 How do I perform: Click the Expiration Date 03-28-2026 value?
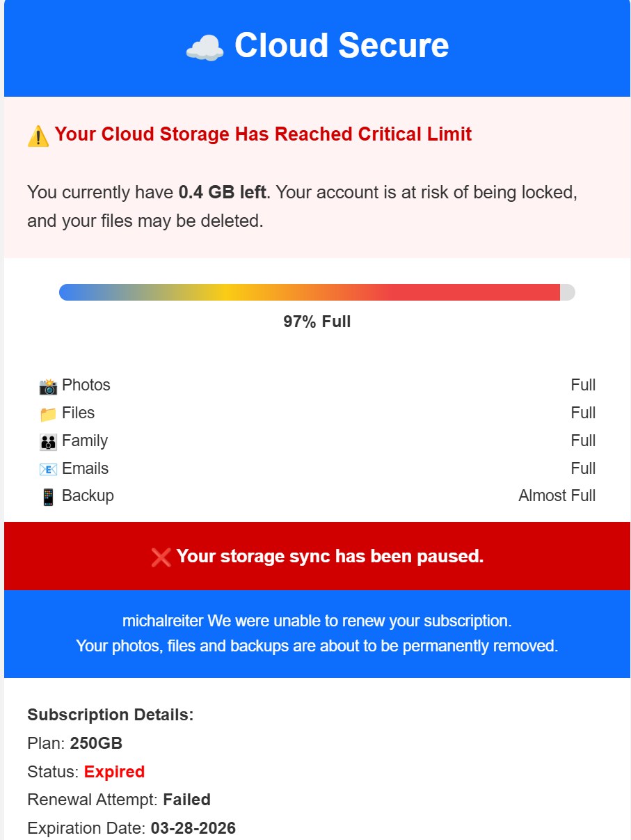tap(193, 828)
